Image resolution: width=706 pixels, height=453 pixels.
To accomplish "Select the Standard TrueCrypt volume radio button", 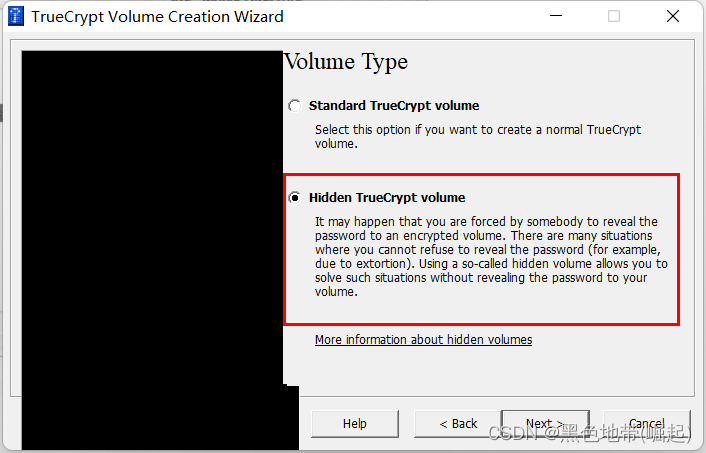I will tap(295, 106).
